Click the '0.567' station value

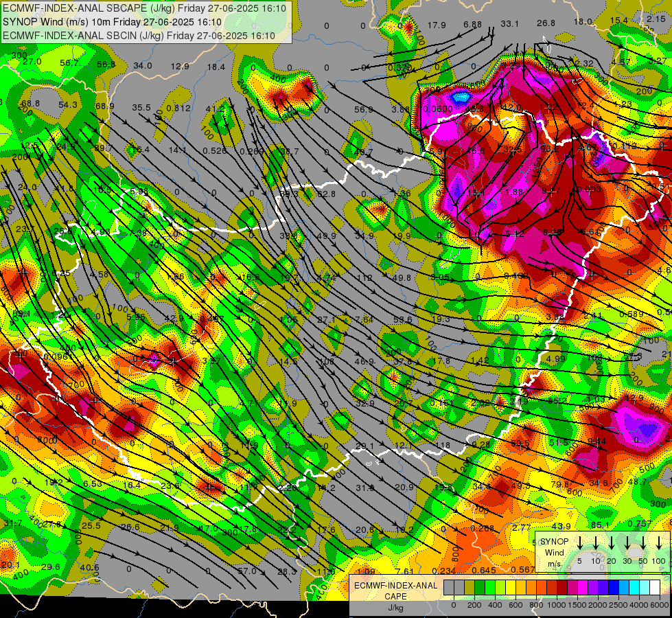[x=523, y=569]
